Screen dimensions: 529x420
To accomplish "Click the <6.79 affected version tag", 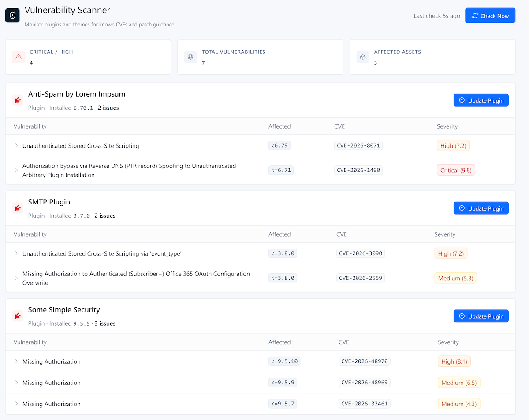I will (x=279, y=145).
